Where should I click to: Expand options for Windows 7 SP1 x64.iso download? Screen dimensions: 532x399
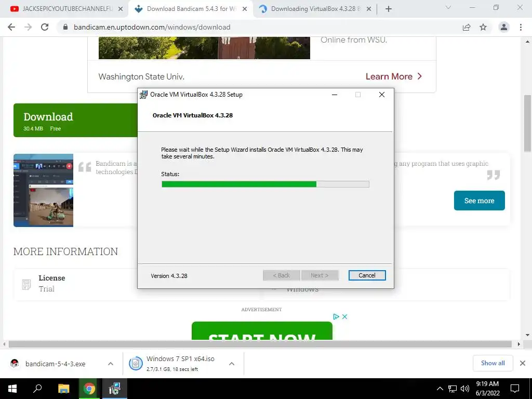tap(232, 364)
